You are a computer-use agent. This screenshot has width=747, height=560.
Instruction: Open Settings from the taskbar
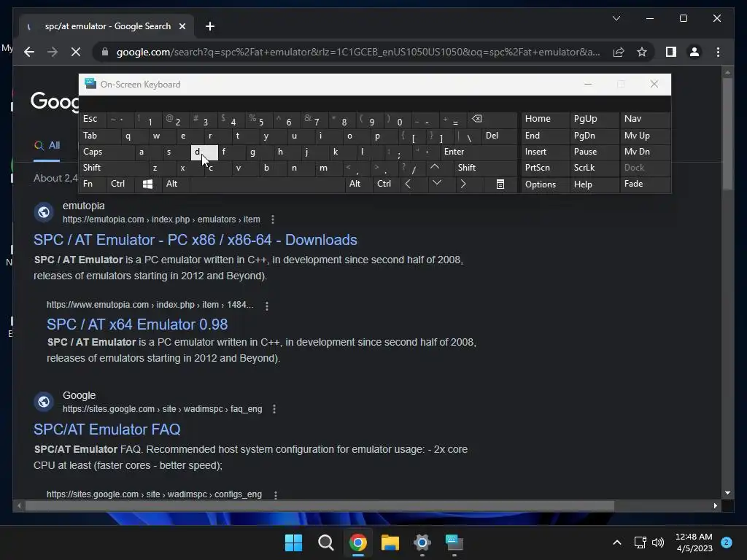click(x=422, y=542)
